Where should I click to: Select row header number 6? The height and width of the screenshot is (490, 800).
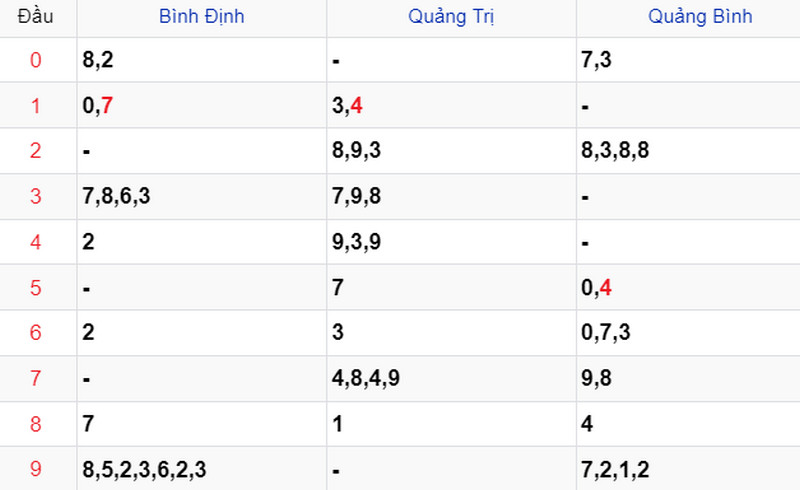point(35,333)
